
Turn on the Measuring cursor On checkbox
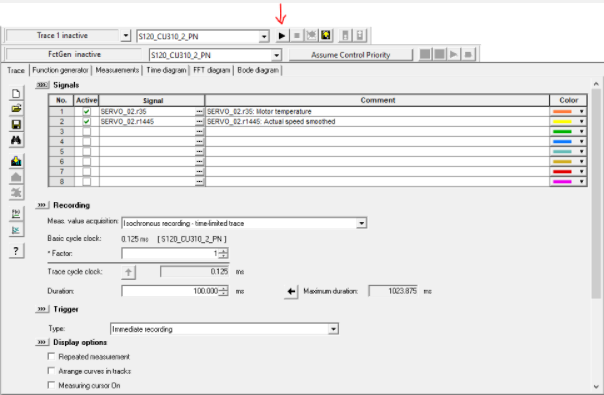(51, 385)
